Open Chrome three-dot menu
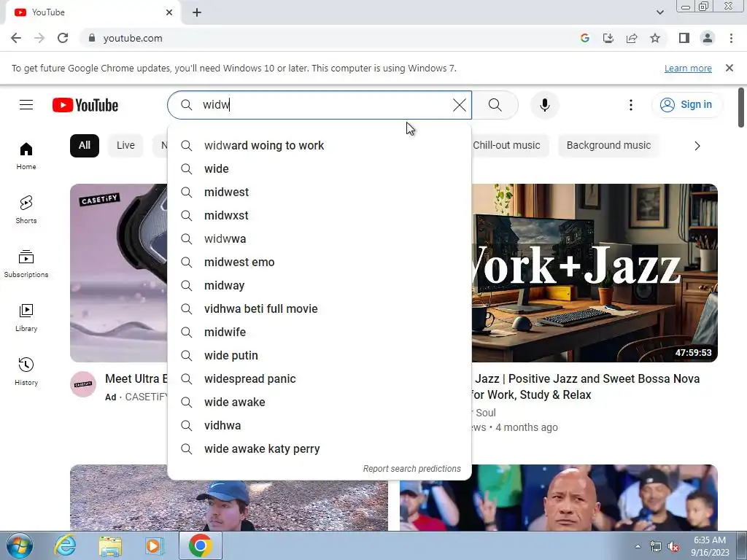The image size is (747, 560). tap(731, 38)
